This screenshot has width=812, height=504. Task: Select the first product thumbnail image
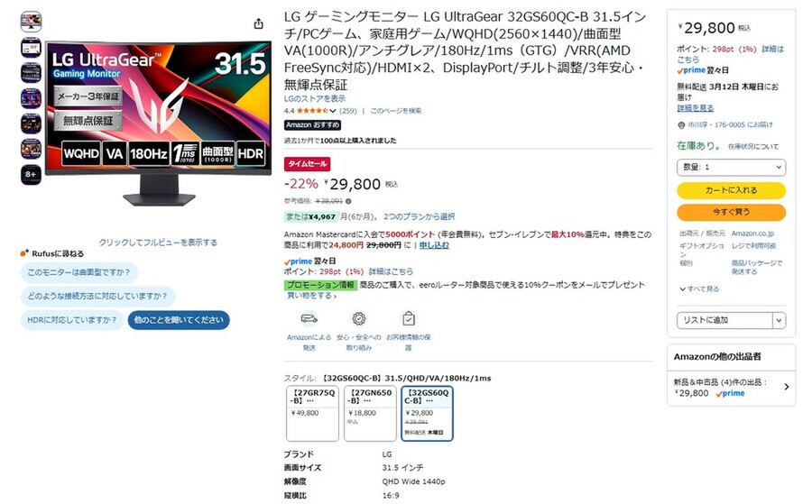pos(31,22)
